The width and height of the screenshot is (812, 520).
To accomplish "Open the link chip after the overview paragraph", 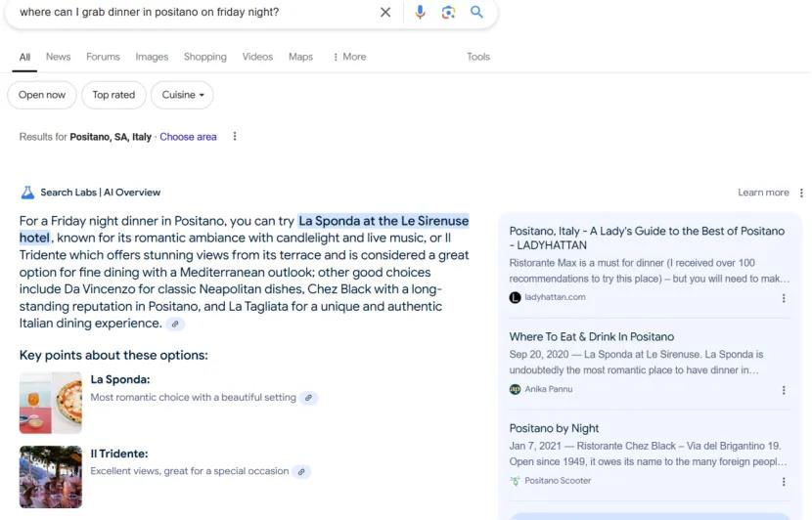I will tap(175, 324).
